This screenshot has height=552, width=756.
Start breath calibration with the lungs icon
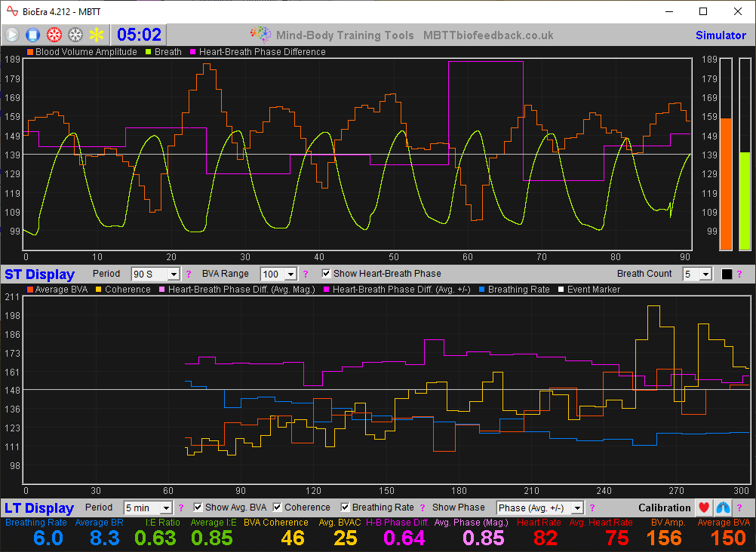(x=723, y=508)
